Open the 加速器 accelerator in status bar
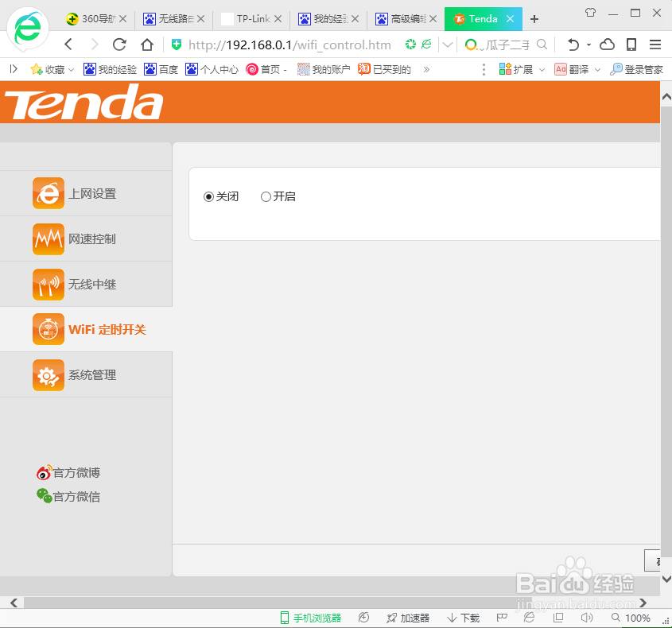 pos(407,618)
